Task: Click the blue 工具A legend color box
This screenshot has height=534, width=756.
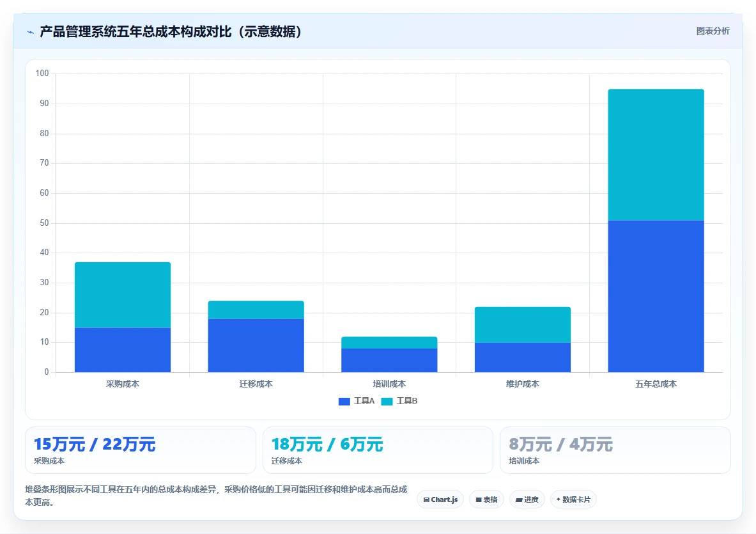Action: click(344, 402)
